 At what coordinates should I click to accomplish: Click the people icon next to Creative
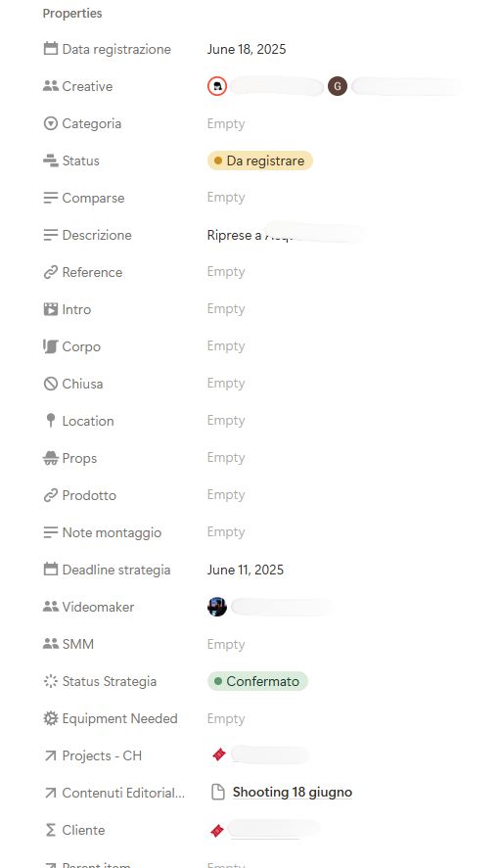pos(50,86)
